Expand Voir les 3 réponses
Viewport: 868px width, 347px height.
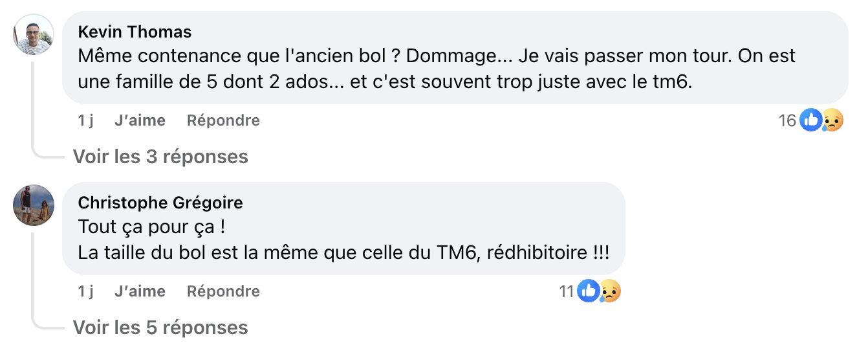160,157
